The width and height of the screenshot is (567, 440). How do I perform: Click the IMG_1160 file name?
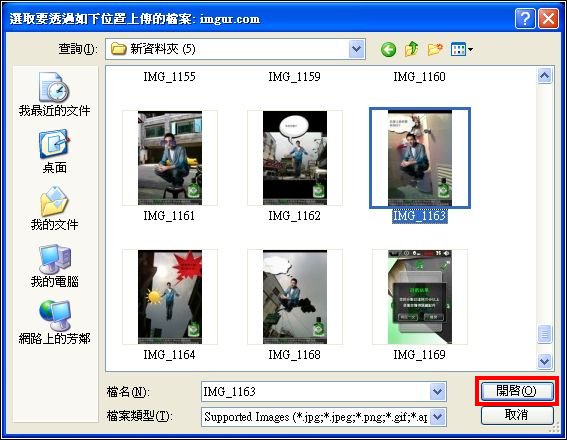coord(419,77)
